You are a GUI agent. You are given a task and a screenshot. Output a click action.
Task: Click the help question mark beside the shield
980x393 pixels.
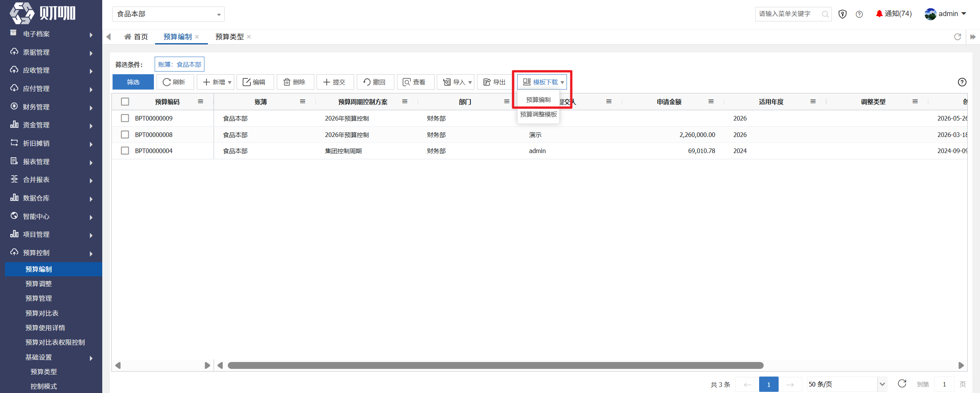tap(859, 14)
